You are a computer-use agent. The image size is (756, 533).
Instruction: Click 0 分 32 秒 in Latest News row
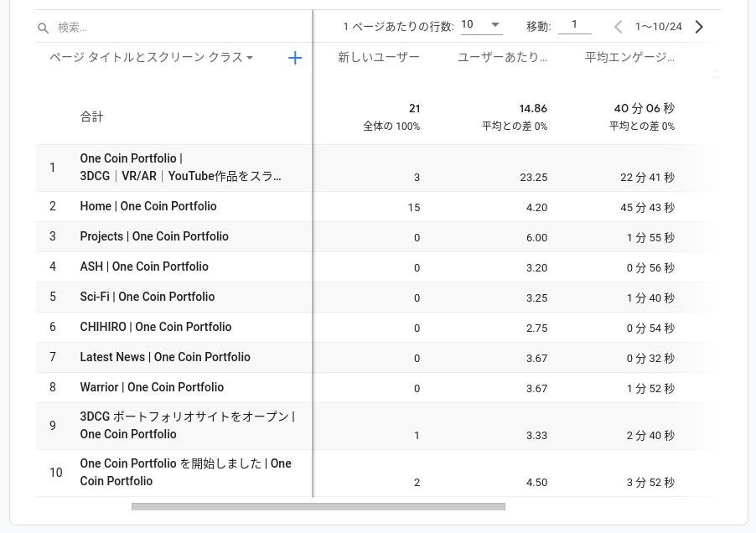click(x=650, y=359)
